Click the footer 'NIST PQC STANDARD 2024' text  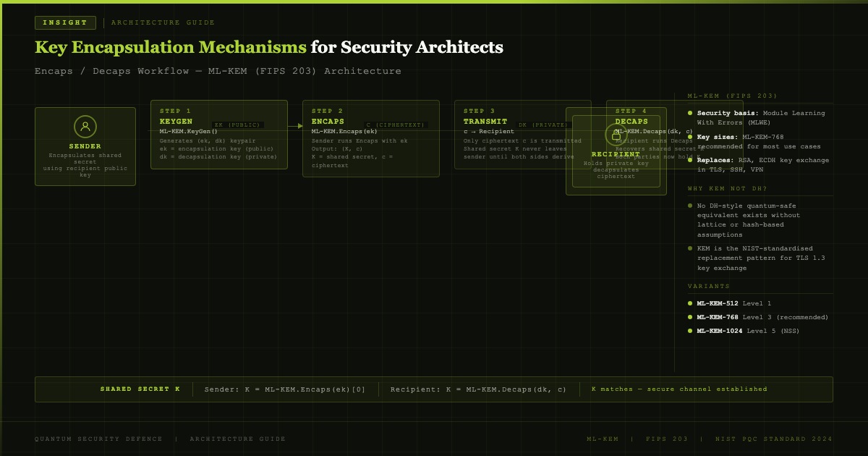tap(774, 439)
